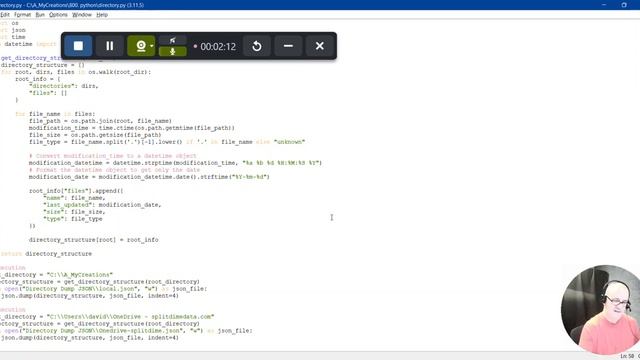
Task: Click the "directories": dirs, line
Action: pyautogui.click(x=64, y=86)
